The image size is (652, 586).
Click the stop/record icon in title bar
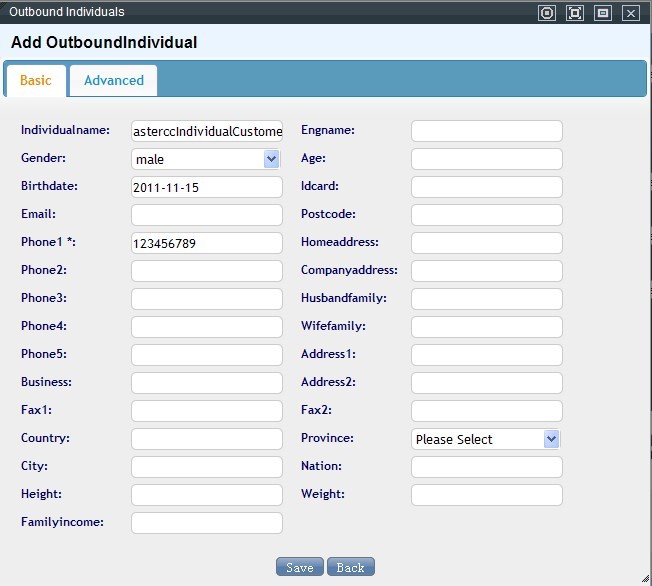pos(546,13)
